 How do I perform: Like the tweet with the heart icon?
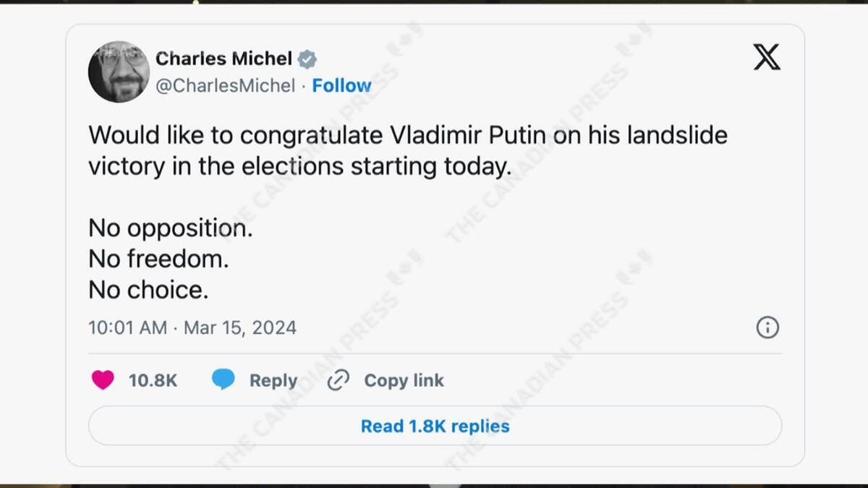click(103, 380)
